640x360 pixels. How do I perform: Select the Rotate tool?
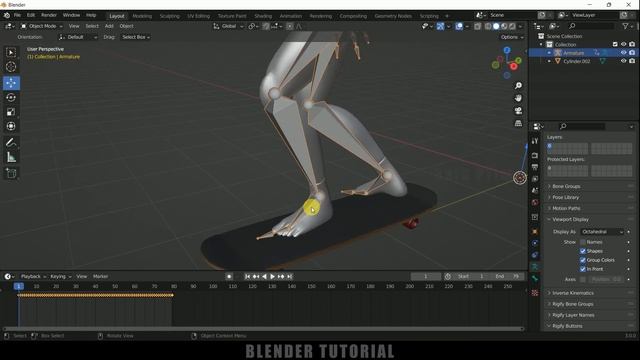coord(11,98)
